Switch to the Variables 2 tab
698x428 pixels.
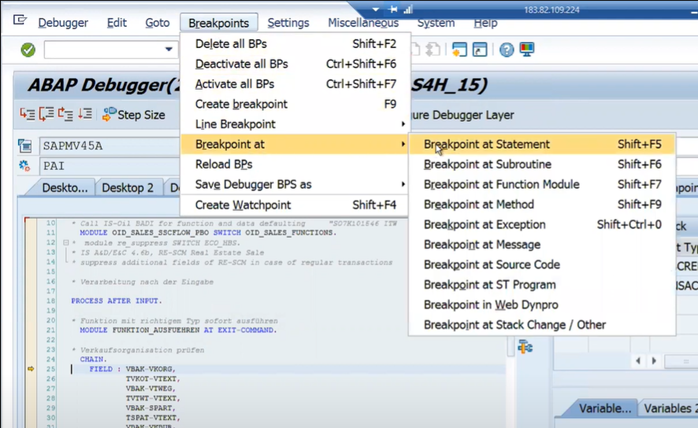click(x=668, y=408)
